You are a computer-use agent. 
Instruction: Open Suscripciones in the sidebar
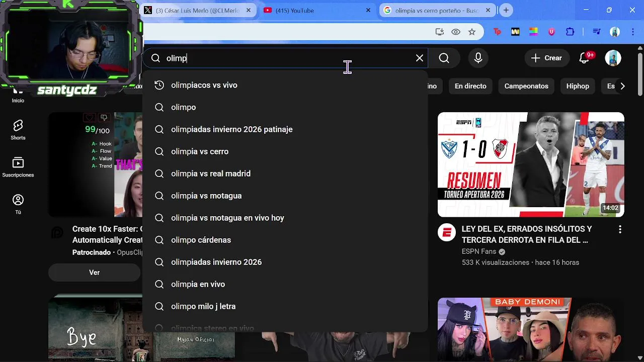(18, 167)
